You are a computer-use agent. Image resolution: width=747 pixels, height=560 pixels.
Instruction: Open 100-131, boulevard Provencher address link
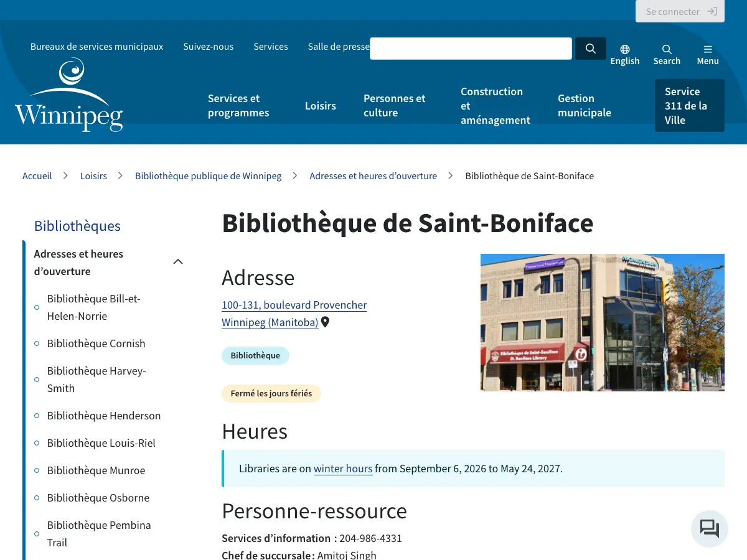[294, 305]
